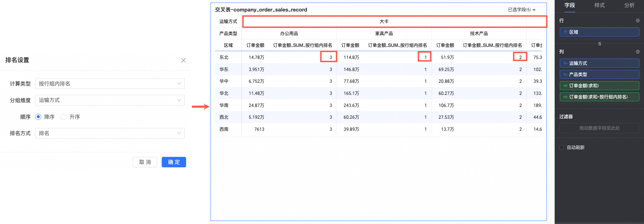Click the 7613 cell

pos(259,129)
